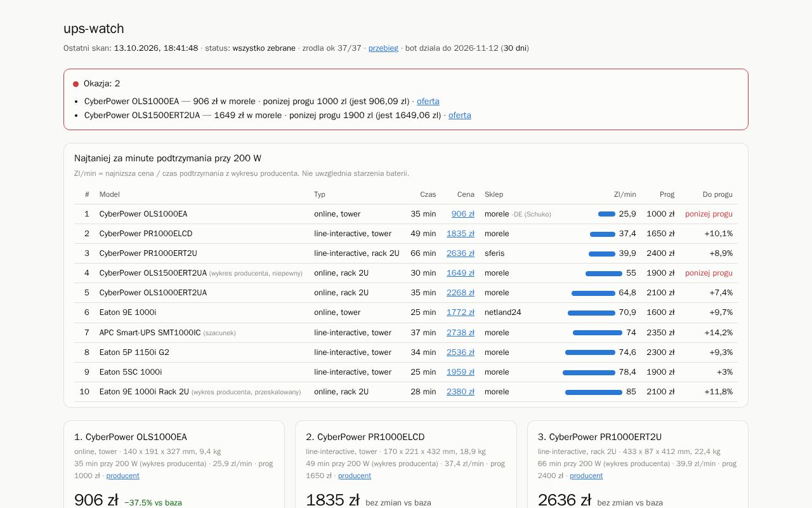
Task: Click the 'Cena' column header
Action: point(466,194)
